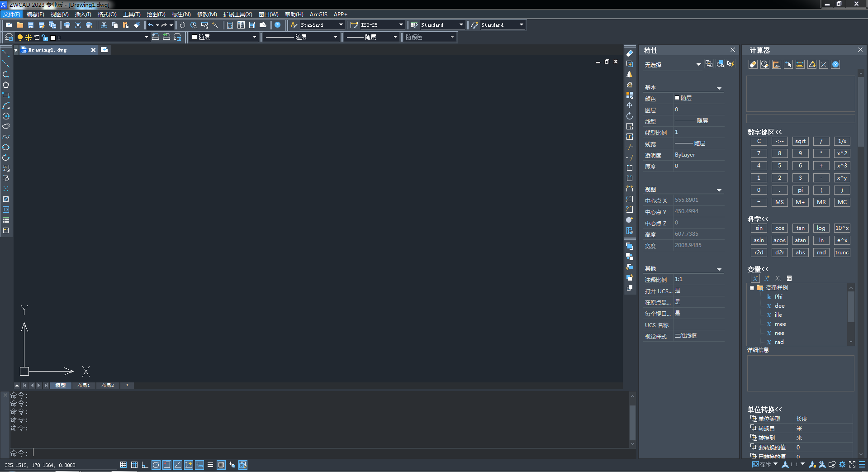
Task: Click the Match Properties brush icon
Action: tap(137, 25)
